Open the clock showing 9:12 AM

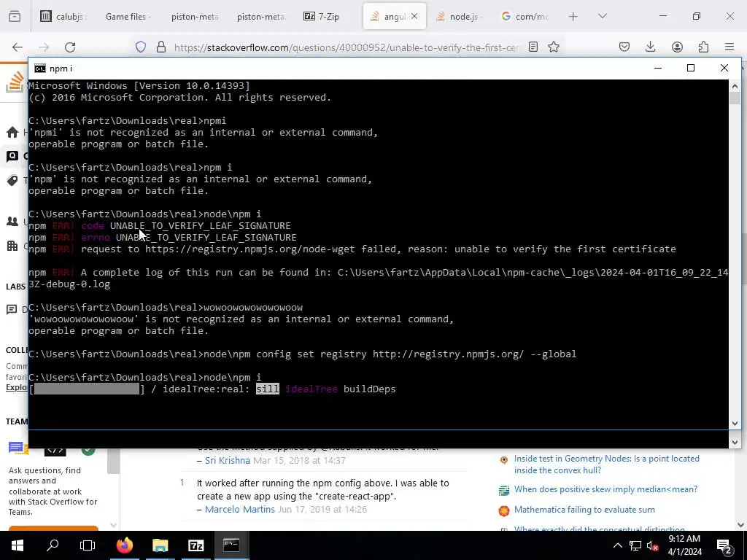coord(684,545)
